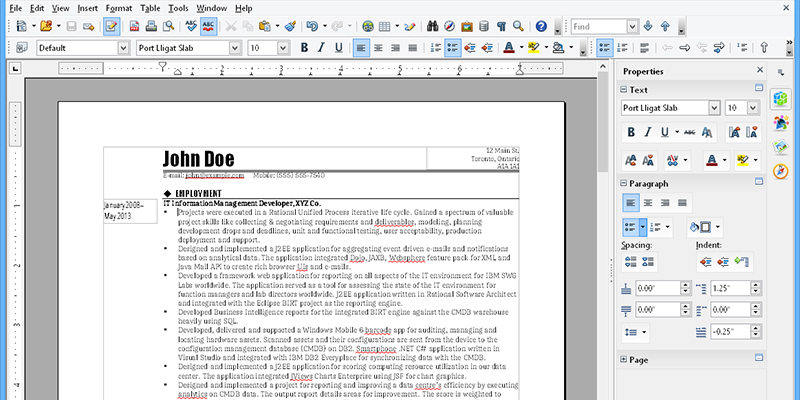Viewport: 800px width, 400px height.
Task: Click the Undo arrow icon
Action: pyautogui.click(x=312, y=26)
